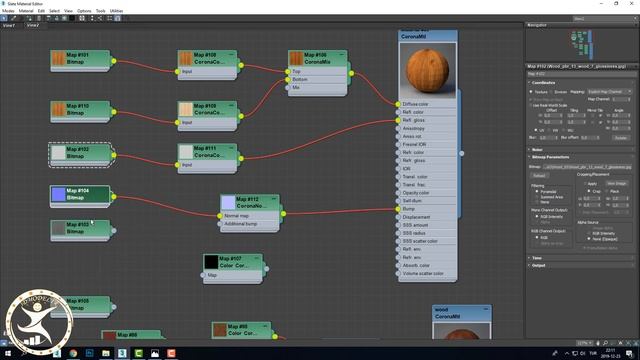Click the light blue swatch on Map #112

coord(228,202)
